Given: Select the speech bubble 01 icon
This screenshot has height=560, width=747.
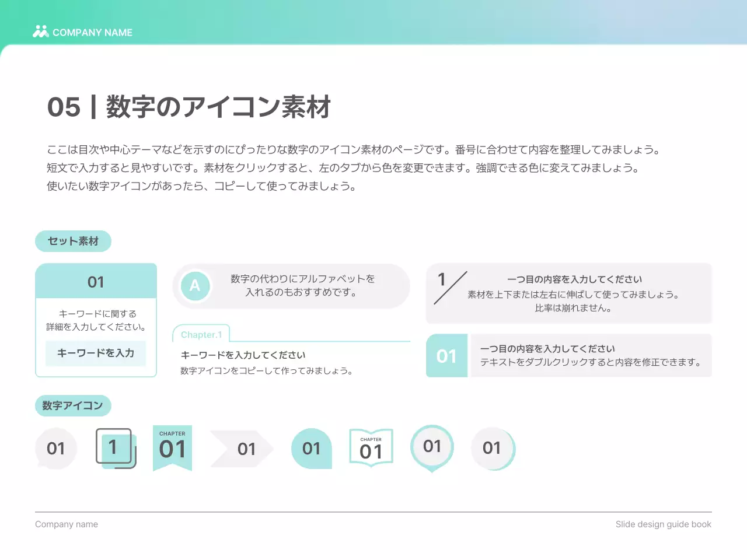Looking at the screenshot, I should tap(56, 448).
